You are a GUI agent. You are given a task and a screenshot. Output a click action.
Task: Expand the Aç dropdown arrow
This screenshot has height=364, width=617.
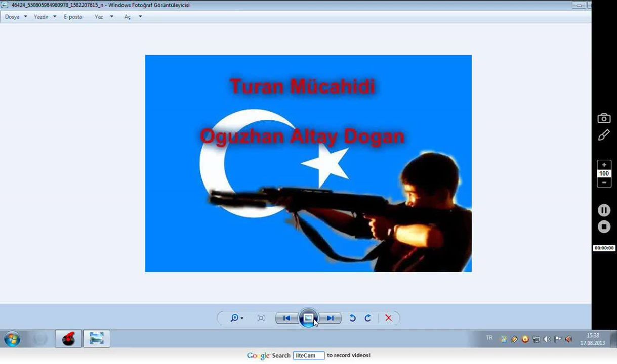click(140, 17)
